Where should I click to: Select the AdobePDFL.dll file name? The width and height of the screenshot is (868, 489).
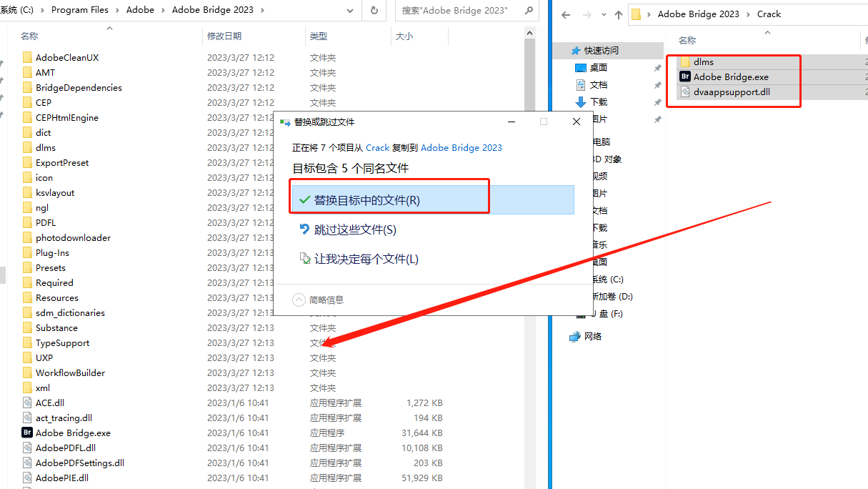pyautogui.click(x=66, y=448)
